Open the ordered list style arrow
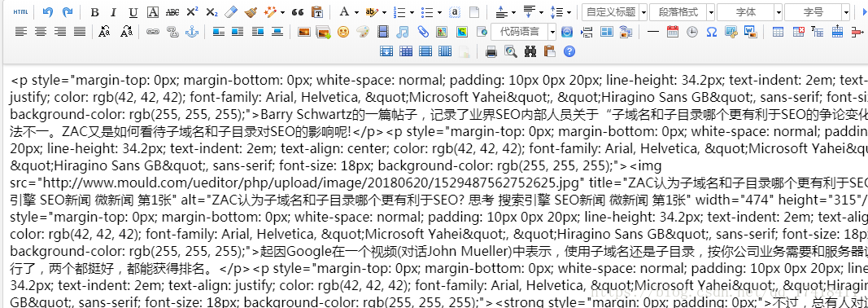The width and height of the screenshot is (868, 308). click(412, 12)
